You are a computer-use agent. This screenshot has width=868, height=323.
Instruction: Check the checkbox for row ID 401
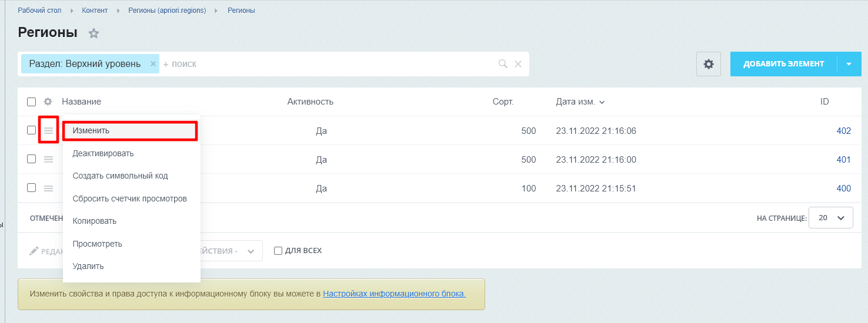point(32,159)
